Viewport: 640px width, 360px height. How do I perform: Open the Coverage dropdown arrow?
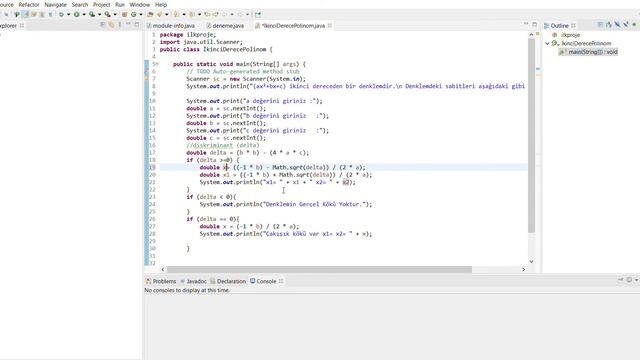(99, 14)
